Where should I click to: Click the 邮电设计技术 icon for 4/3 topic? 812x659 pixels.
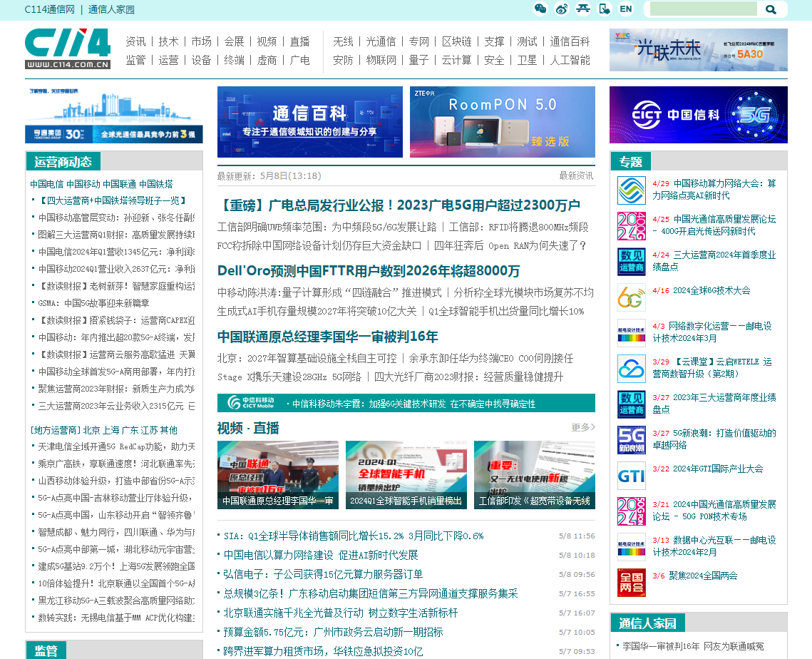631,333
